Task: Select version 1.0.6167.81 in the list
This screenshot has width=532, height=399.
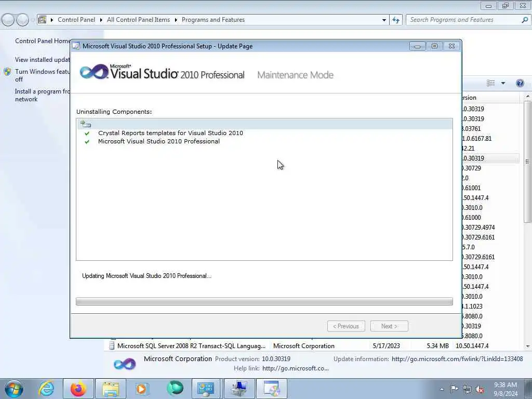Action: point(476,138)
